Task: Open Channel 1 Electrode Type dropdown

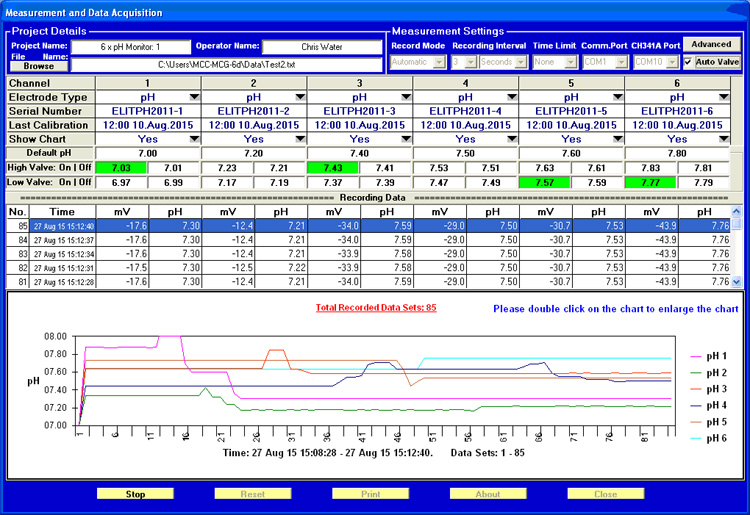Action: pyautogui.click(x=193, y=96)
